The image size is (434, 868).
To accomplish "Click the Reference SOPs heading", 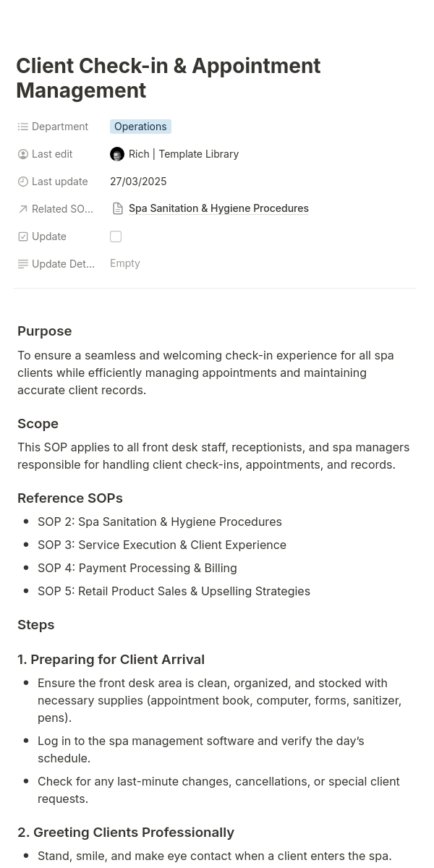I will 70,498.
